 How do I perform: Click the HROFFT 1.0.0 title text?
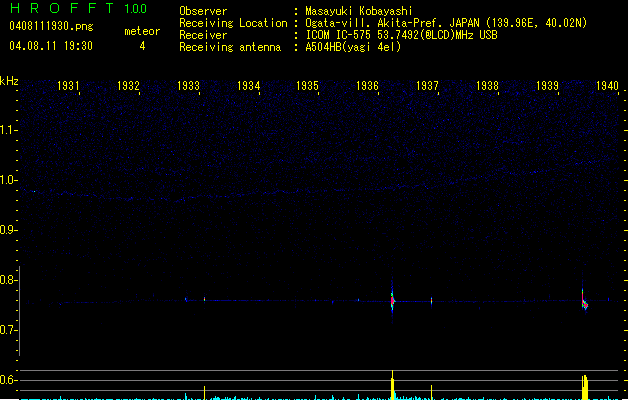(x=78, y=8)
